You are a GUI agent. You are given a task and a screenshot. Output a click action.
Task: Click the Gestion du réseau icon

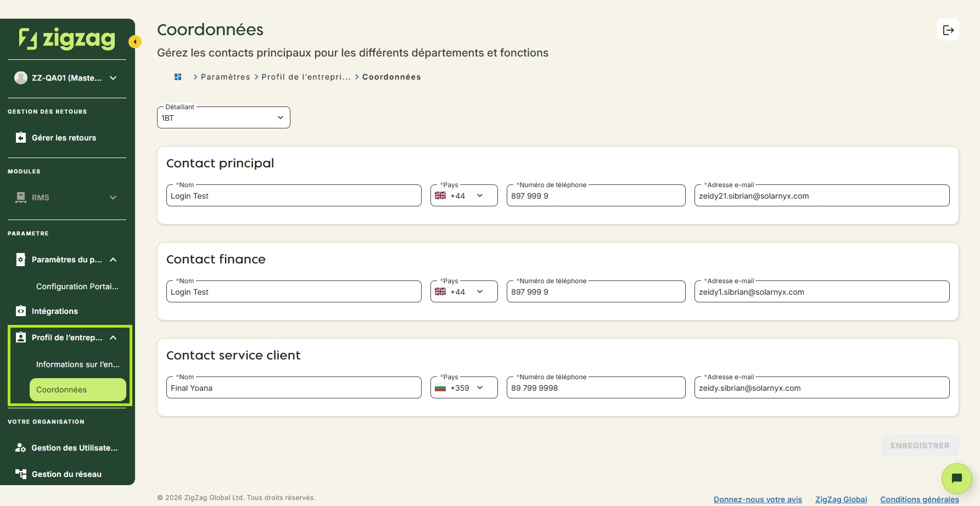tap(21, 474)
